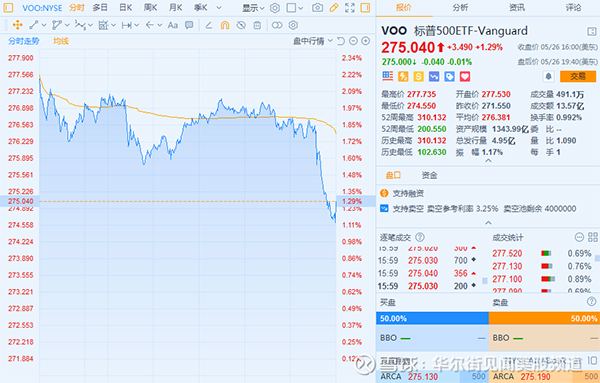Image resolution: width=600 pixels, height=383 pixels.
Task: Click the orange 交易 trade button
Action: click(578, 77)
